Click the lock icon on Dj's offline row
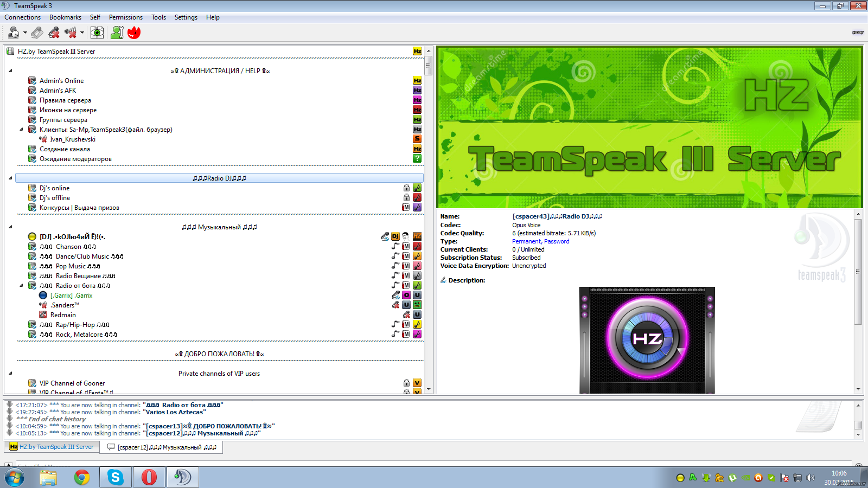 (406, 198)
